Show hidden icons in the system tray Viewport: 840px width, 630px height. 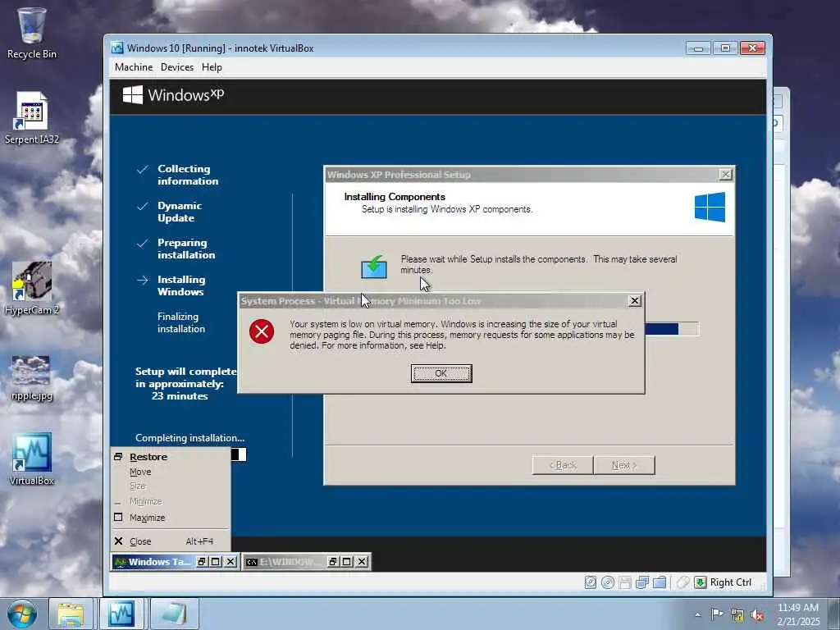697,614
